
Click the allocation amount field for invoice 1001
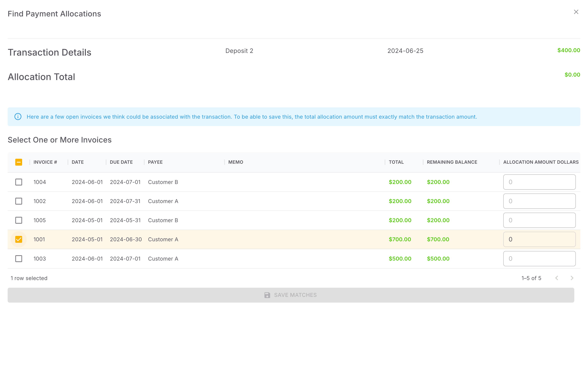(x=539, y=239)
